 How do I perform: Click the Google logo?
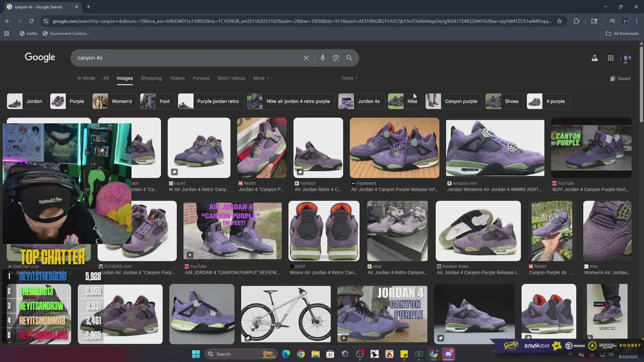pos(40,57)
